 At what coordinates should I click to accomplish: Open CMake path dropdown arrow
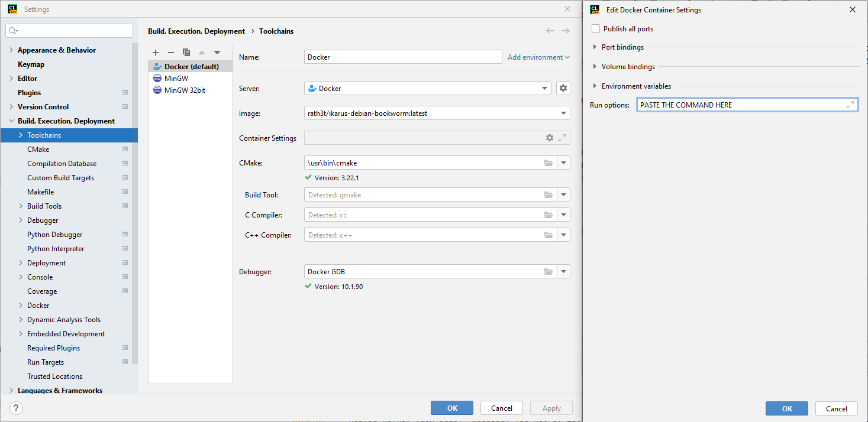coord(564,163)
